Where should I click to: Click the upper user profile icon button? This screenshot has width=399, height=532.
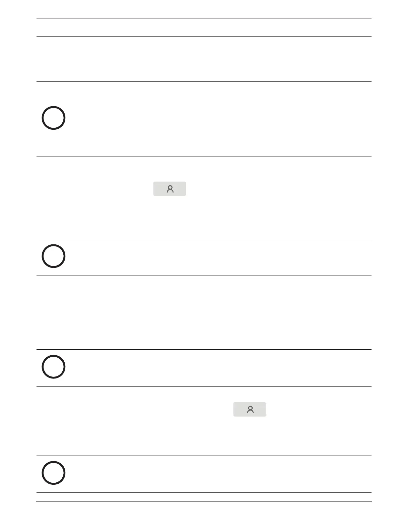click(x=170, y=189)
